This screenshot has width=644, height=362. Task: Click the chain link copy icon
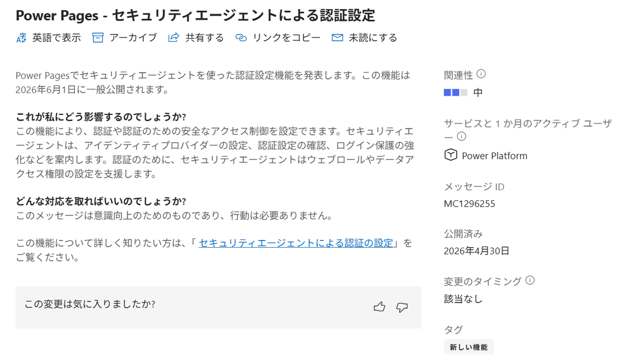(x=241, y=38)
